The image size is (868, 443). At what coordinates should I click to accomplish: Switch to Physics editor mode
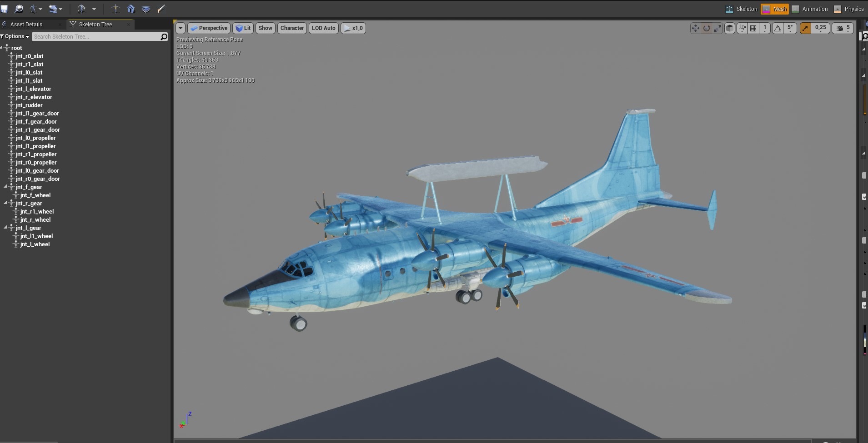pos(849,9)
